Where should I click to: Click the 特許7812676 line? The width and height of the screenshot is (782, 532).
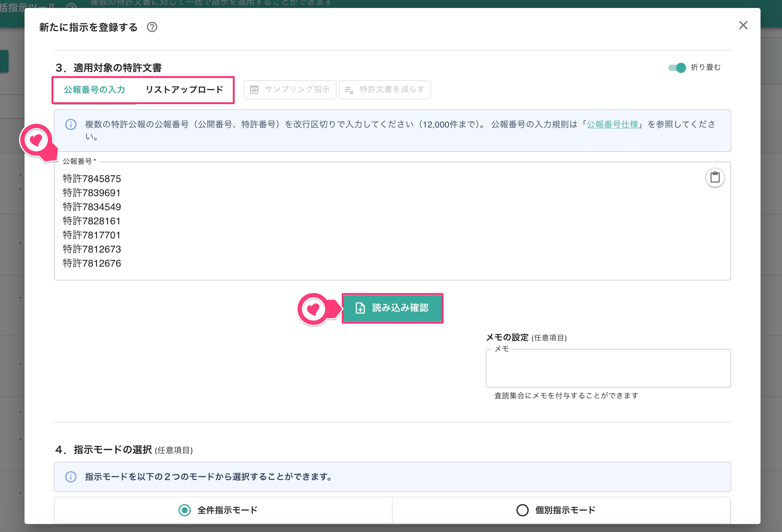click(92, 263)
